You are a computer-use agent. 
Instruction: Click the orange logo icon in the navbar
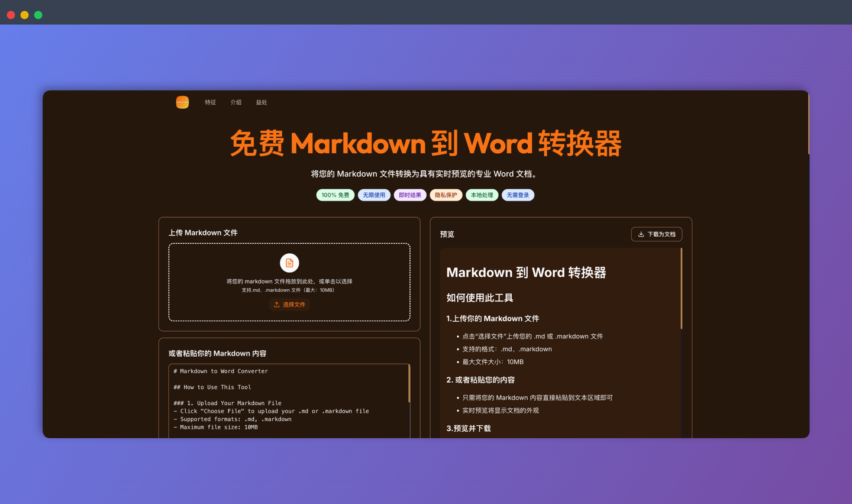click(182, 102)
